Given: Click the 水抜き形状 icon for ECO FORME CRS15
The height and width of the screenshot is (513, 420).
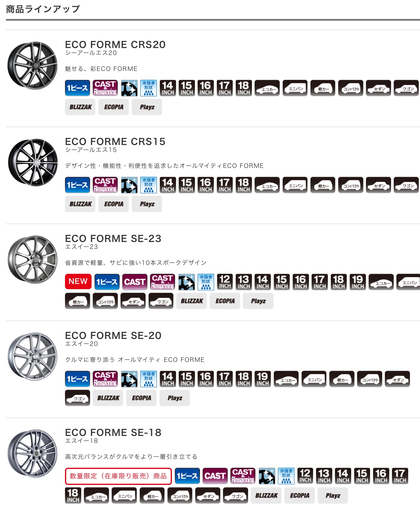Looking at the screenshot, I should (x=149, y=185).
